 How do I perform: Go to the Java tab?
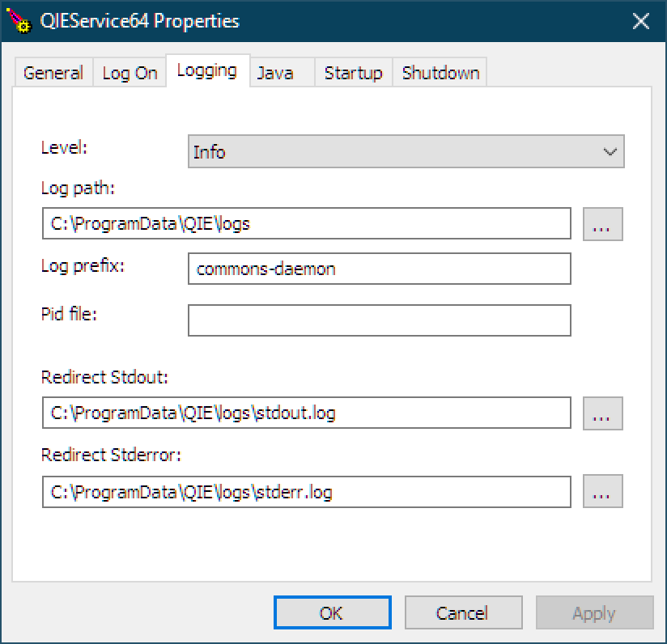(282, 73)
